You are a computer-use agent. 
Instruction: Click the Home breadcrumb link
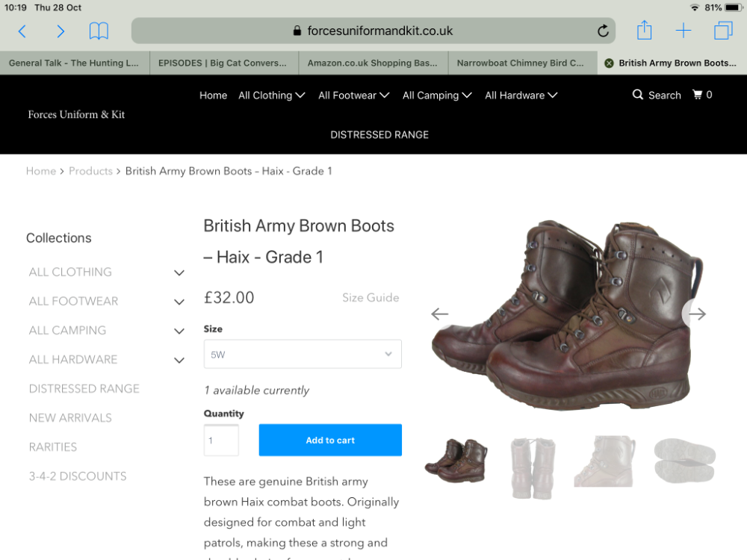coord(41,171)
